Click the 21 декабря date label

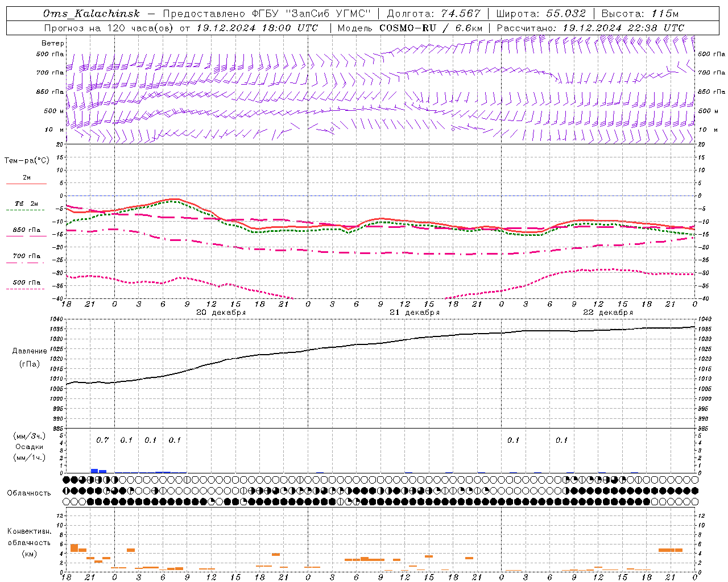415,313
